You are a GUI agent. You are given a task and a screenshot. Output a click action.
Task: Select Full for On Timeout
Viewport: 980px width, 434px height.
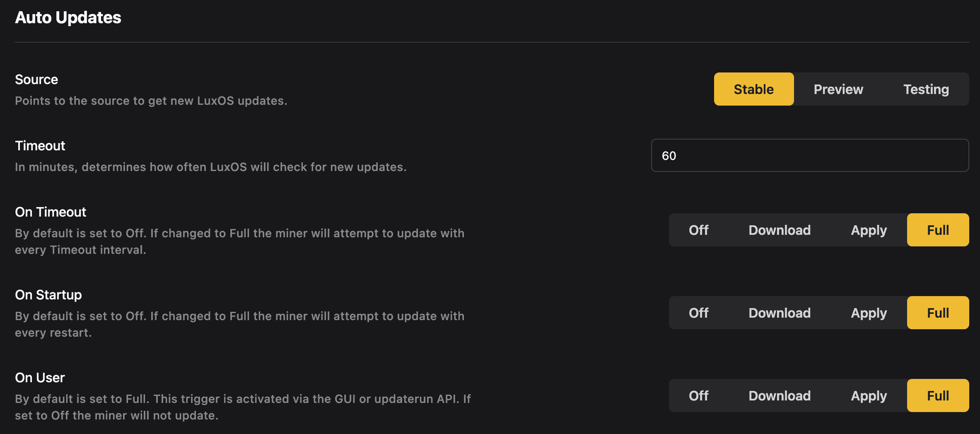pyautogui.click(x=938, y=230)
